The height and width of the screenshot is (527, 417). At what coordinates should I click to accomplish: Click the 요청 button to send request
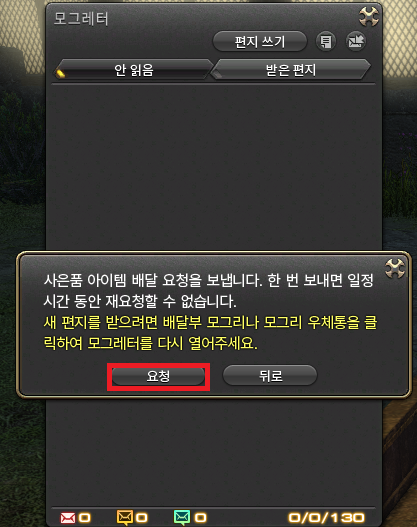(x=158, y=376)
